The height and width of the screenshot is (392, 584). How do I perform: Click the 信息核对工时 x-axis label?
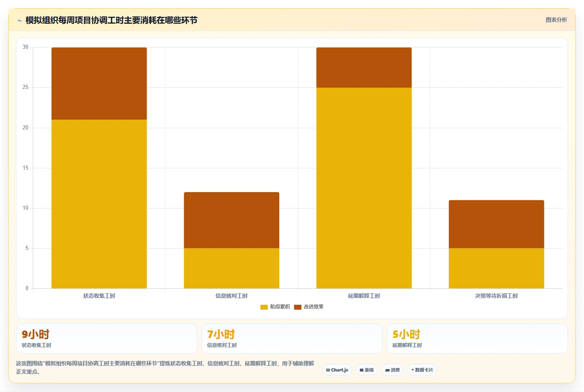231,296
